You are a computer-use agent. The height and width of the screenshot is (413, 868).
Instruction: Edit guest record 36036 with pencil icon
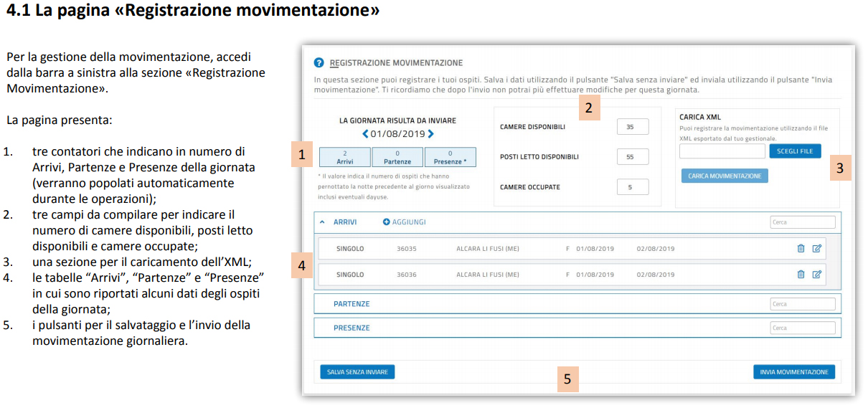(816, 274)
